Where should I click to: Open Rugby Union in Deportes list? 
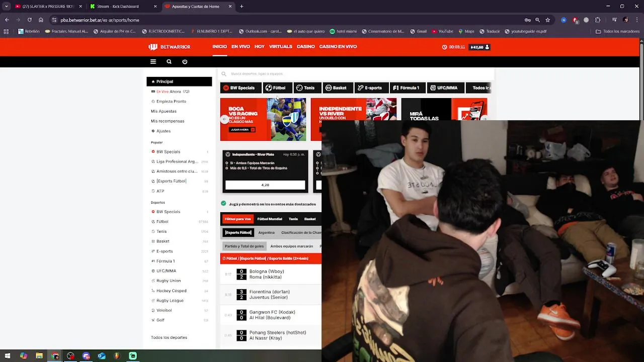coord(179,281)
